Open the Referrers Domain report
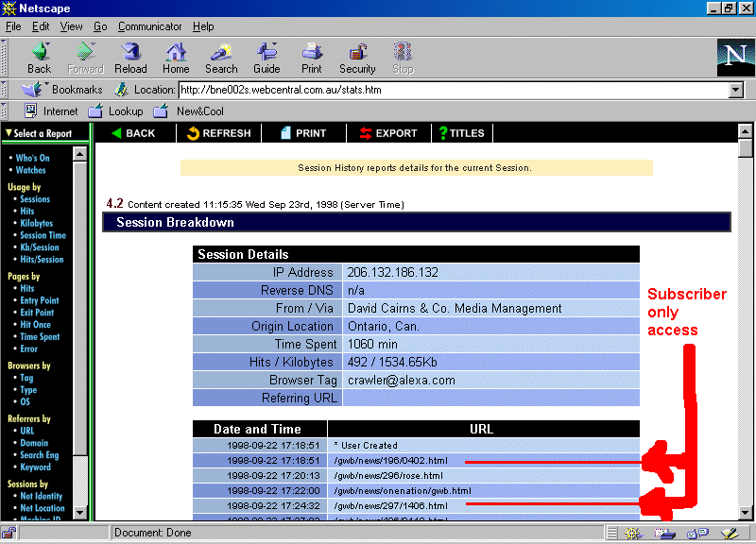The width and height of the screenshot is (756, 544). coord(34,442)
